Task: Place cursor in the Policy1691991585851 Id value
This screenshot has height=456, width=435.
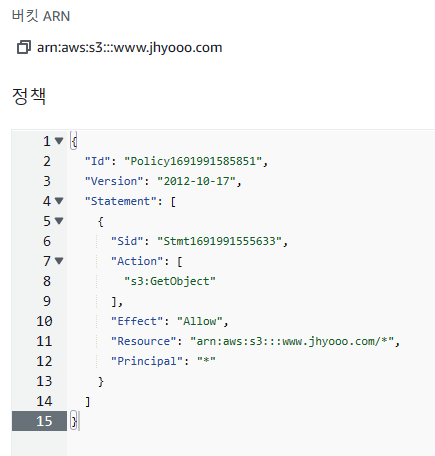Action: pyautogui.click(x=193, y=161)
